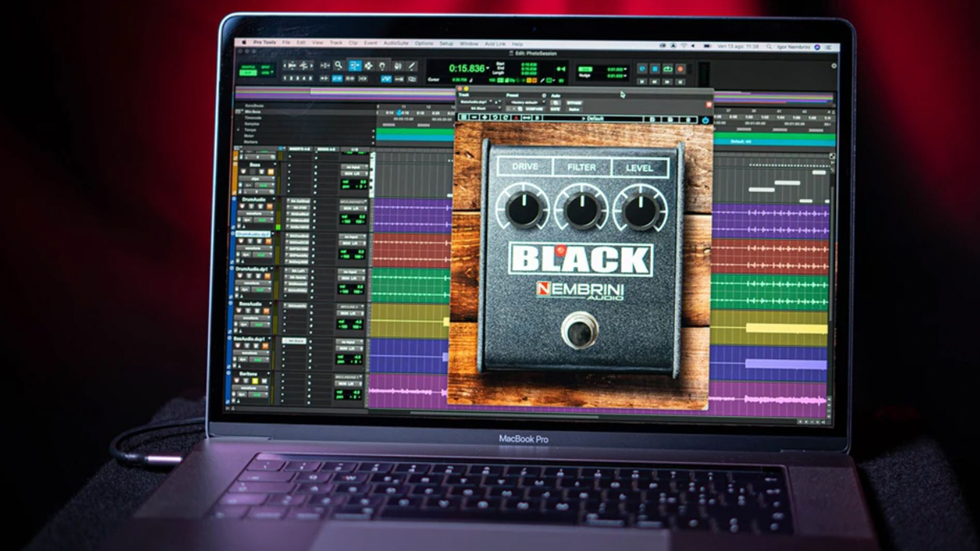Click the Go to End transport button
980x551 pixels.
coord(681,81)
